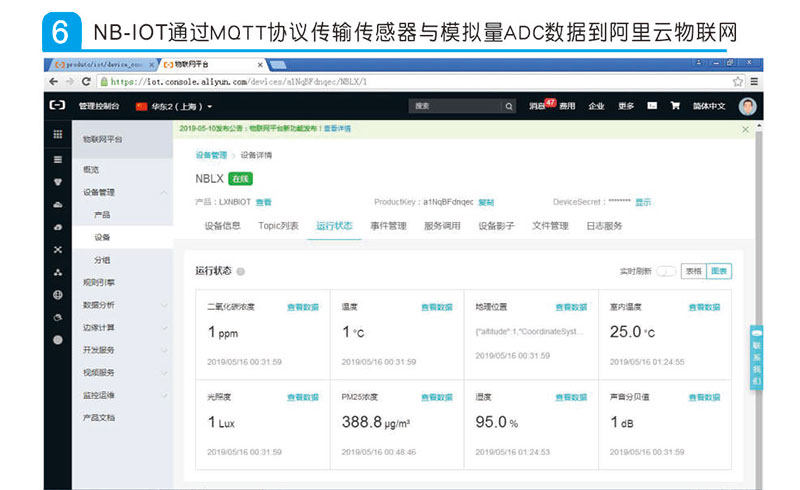
Task: Reload the page with browser refresh icon
Action: tap(86, 81)
